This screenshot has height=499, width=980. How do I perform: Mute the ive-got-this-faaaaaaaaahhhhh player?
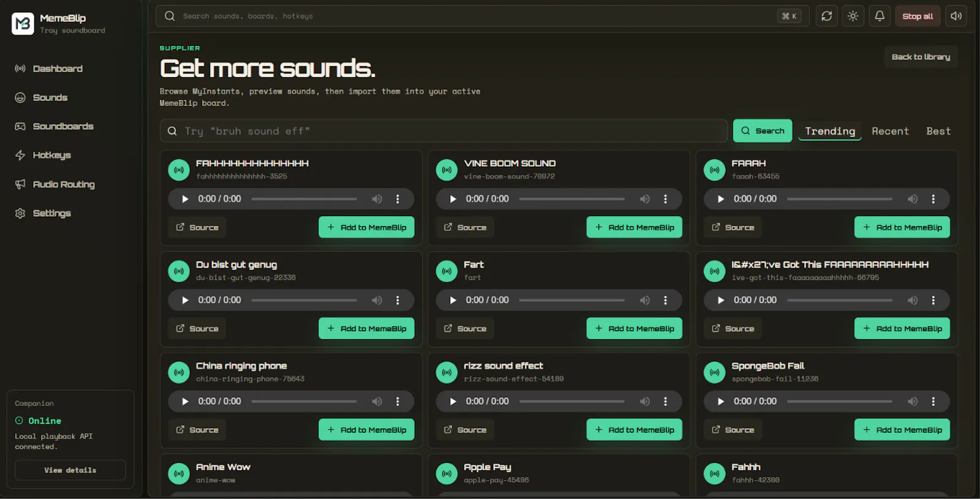913,300
